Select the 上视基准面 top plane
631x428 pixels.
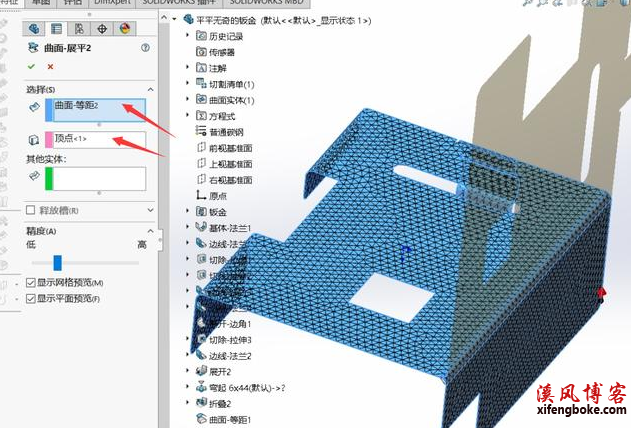click(224, 164)
